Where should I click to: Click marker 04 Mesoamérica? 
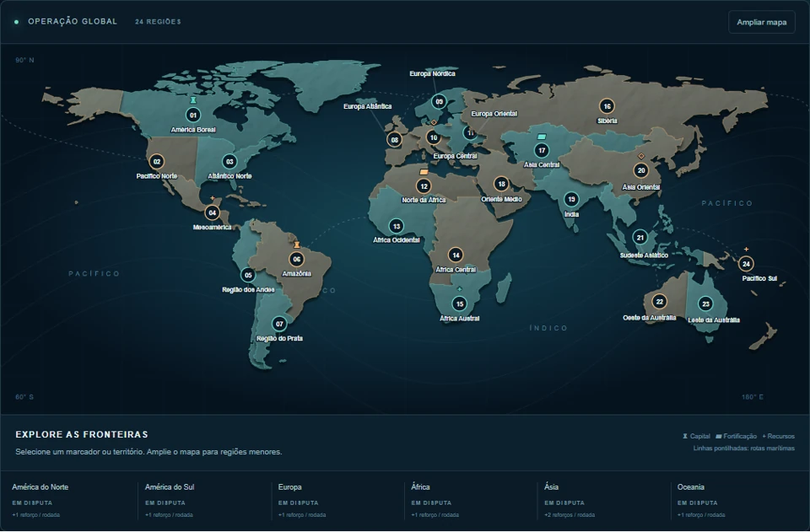point(212,212)
